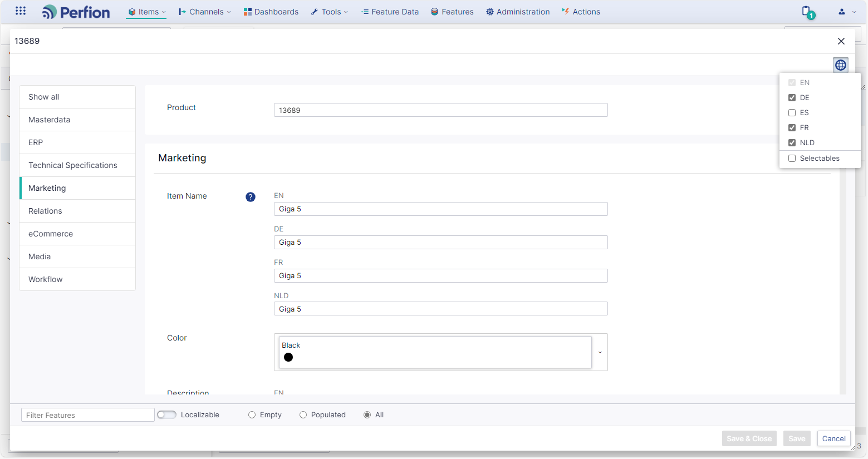Click the Item Name help question icon
The height and width of the screenshot is (459, 868).
point(251,197)
